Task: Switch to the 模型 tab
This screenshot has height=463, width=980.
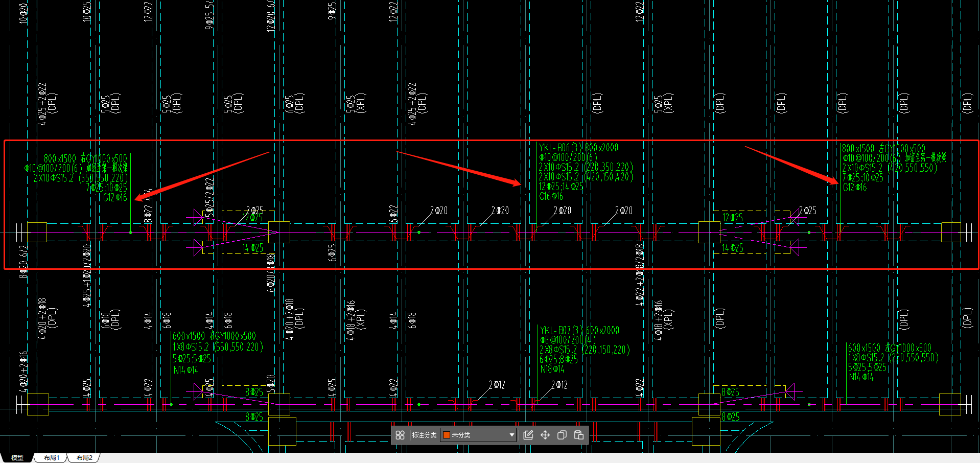Action: pyautogui.click(x=17, y=458)
